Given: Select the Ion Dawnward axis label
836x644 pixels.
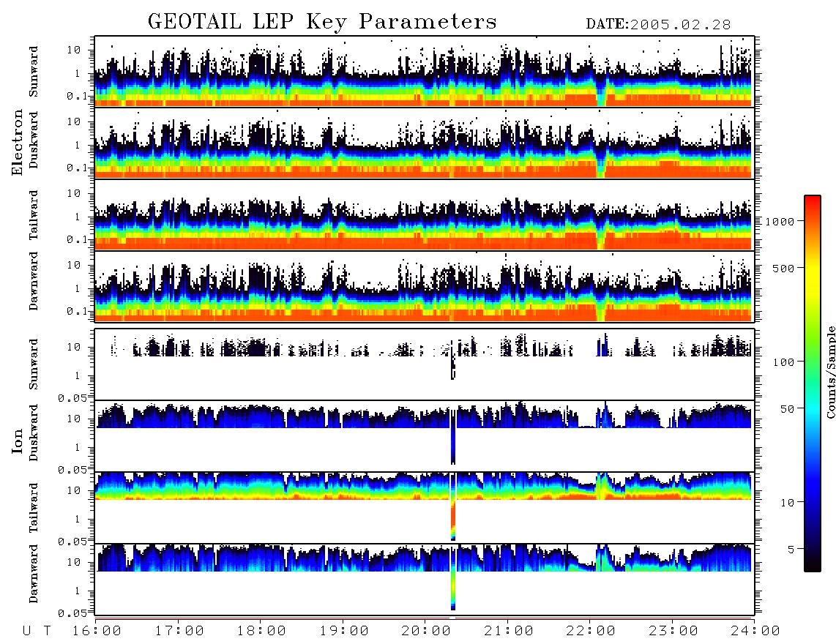Looking at the screenshot, I should 33,574.
